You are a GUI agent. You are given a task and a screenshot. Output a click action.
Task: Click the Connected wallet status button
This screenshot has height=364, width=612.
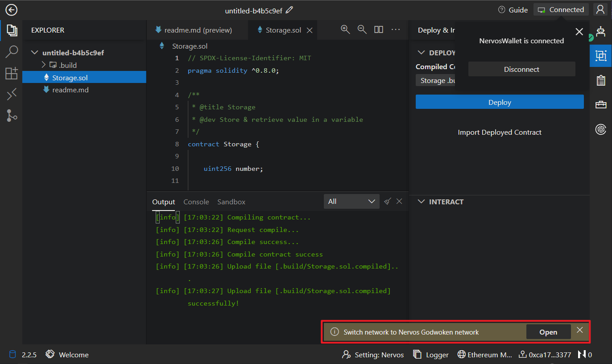[561, 10]
